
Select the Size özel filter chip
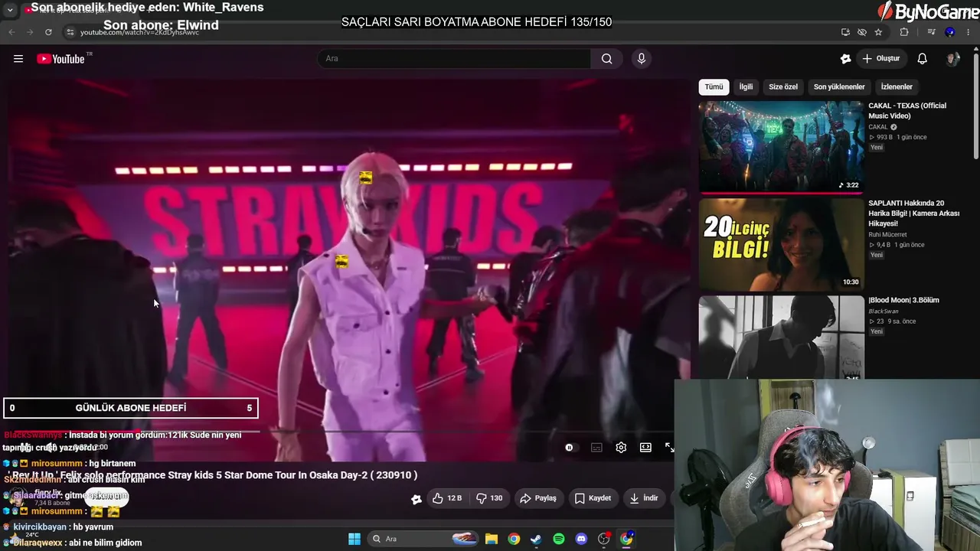tap(783, 87)
